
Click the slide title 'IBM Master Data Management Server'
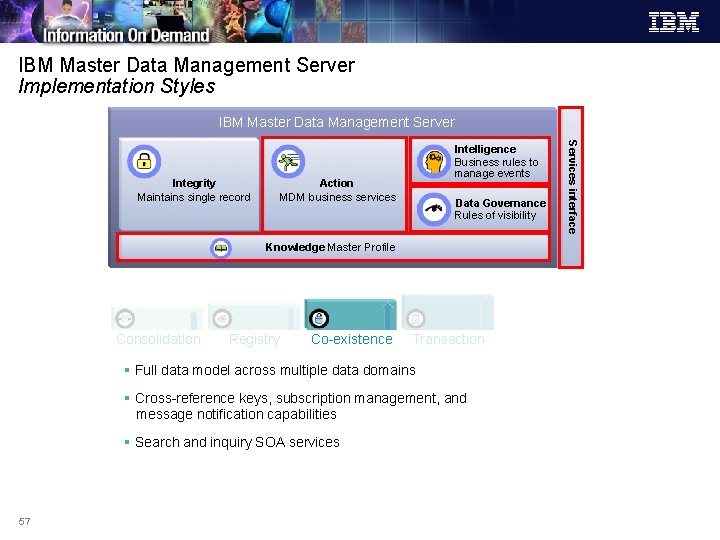pos(186,65)
